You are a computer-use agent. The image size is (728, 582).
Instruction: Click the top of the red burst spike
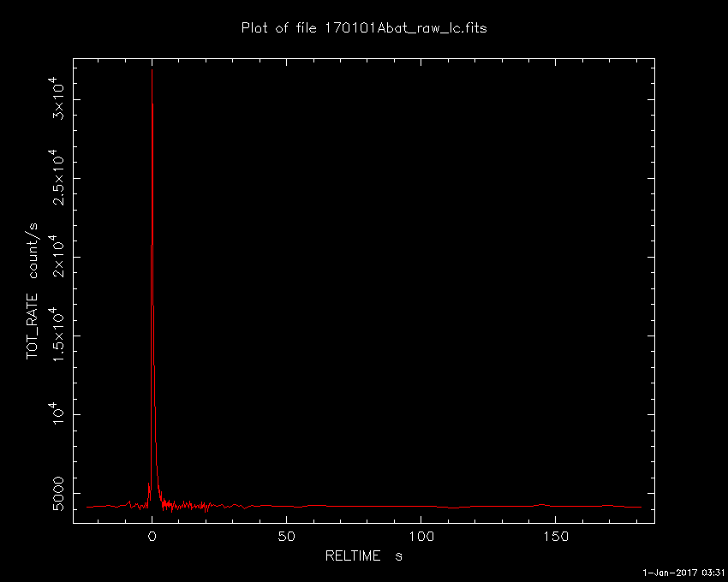[x=152, y=70]
